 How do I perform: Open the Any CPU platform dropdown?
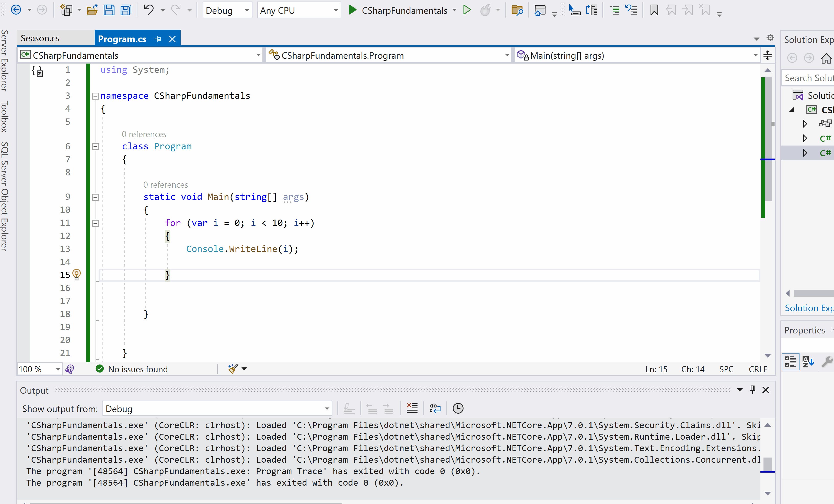335,10
